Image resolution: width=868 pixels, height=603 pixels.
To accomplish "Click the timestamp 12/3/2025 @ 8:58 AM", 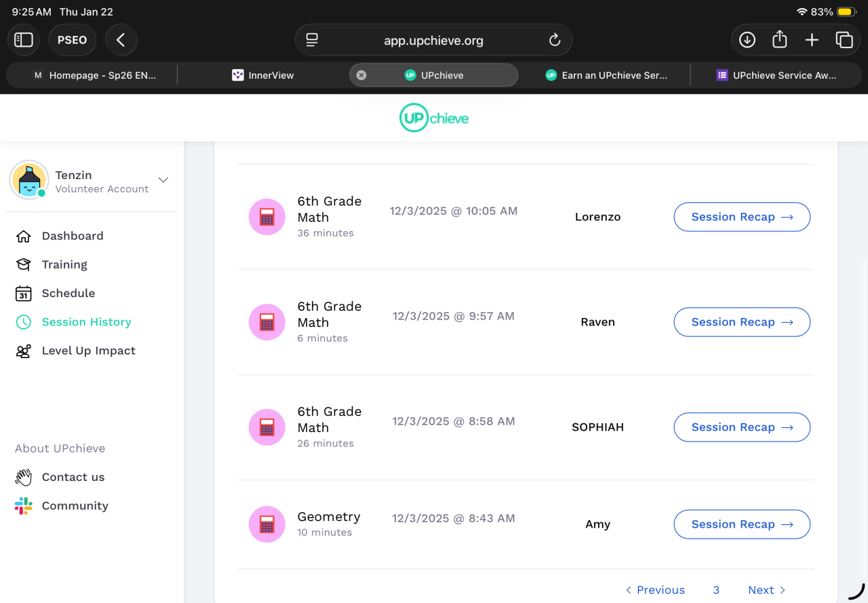I will (x=454, y=421).
